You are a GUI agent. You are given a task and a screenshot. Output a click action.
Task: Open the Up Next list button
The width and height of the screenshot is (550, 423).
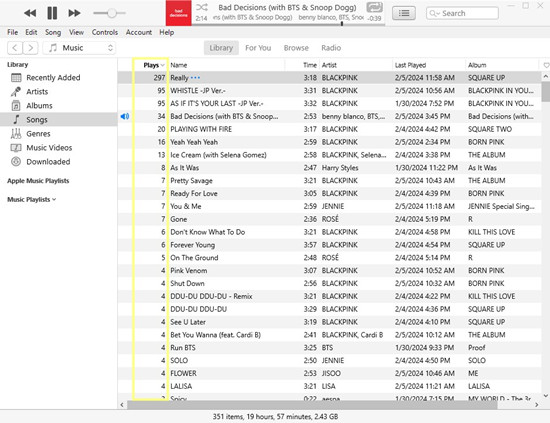(404, 13)
